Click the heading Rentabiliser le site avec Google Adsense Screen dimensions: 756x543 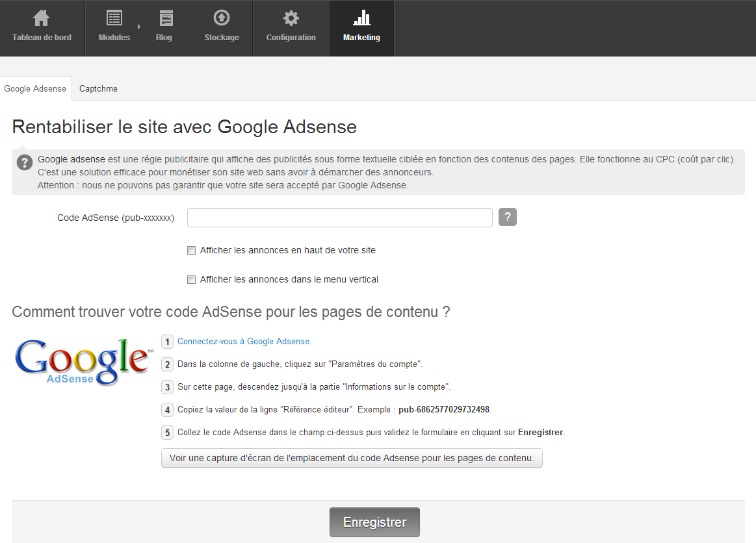click(184, 127)
